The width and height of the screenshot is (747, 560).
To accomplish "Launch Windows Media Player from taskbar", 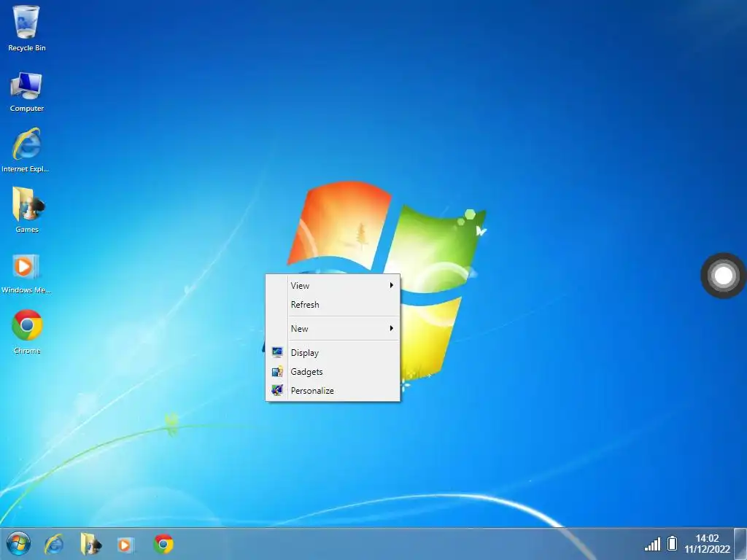I will [125, 544].
